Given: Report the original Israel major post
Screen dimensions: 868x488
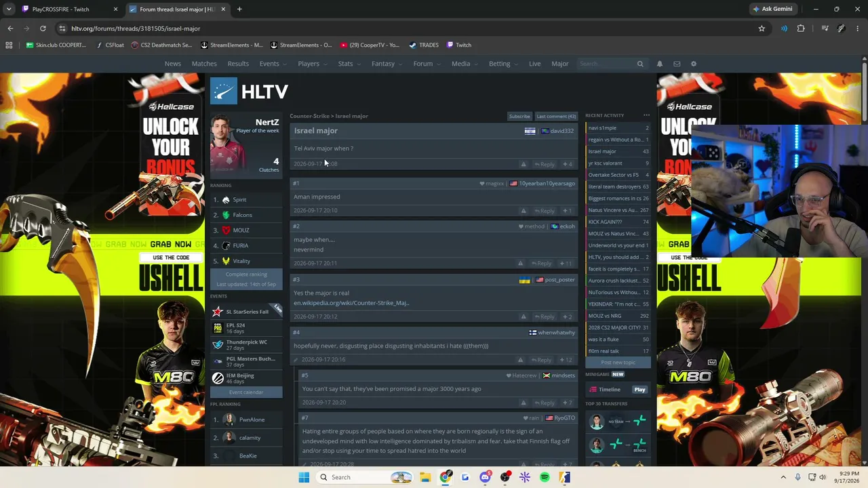Looking at the screenshot, I should pos(524,164).
